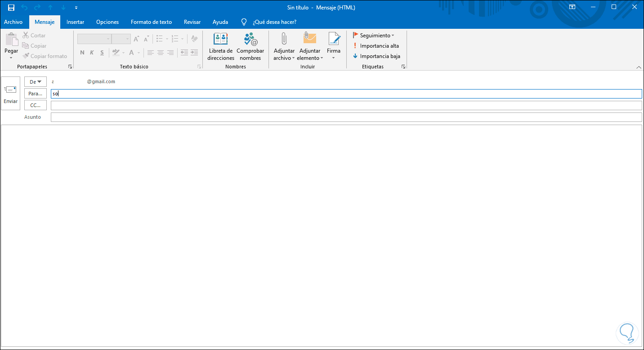Attach a file with Adjuntar archivo
The width and height of the screenshot is (644, 350).
284,47
